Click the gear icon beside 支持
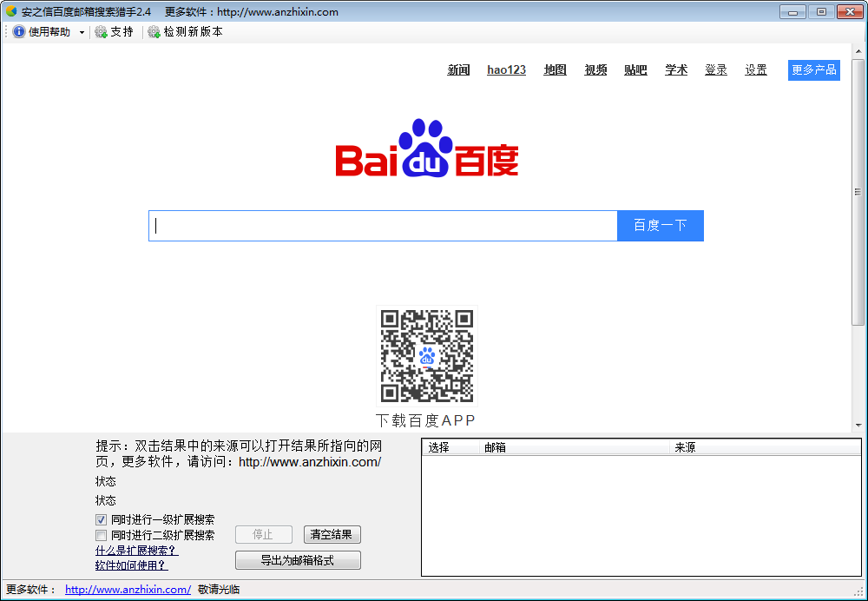This screenshot has width=868, height=601. pos(101,32)
